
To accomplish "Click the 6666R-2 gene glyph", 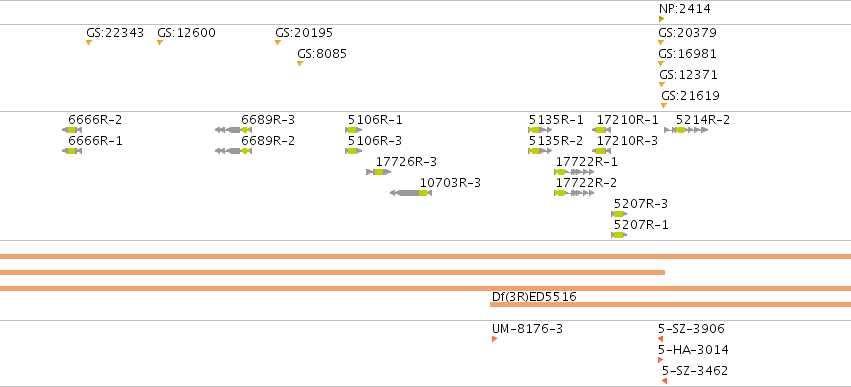I will tap(72, 130).
